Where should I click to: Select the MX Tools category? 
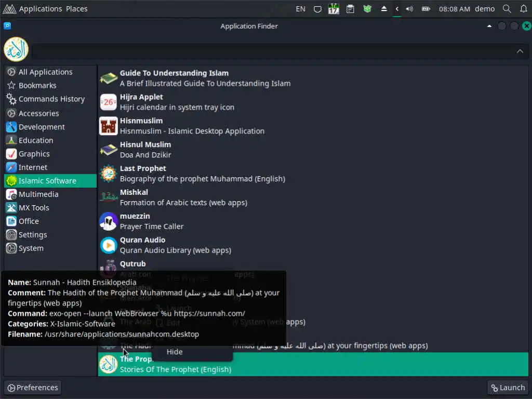click(x=50, y=208)
